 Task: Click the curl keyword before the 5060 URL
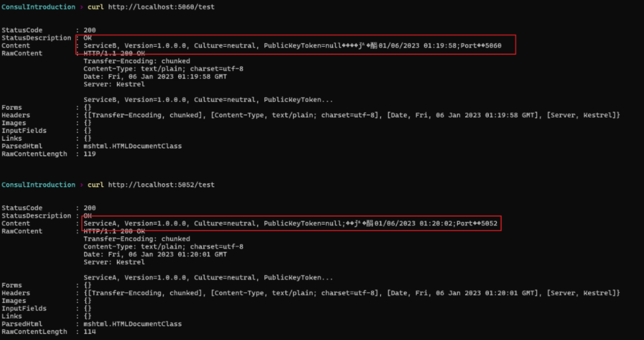pyautogui.click(x=95, y=7)
